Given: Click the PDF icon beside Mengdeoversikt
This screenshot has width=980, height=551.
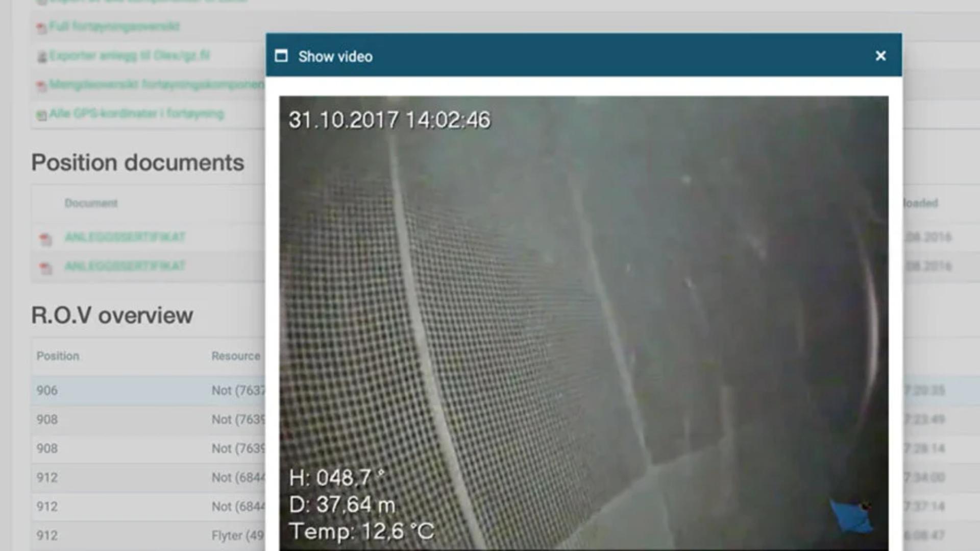Looking at the screenshot, I should click(x=41, y=85).
